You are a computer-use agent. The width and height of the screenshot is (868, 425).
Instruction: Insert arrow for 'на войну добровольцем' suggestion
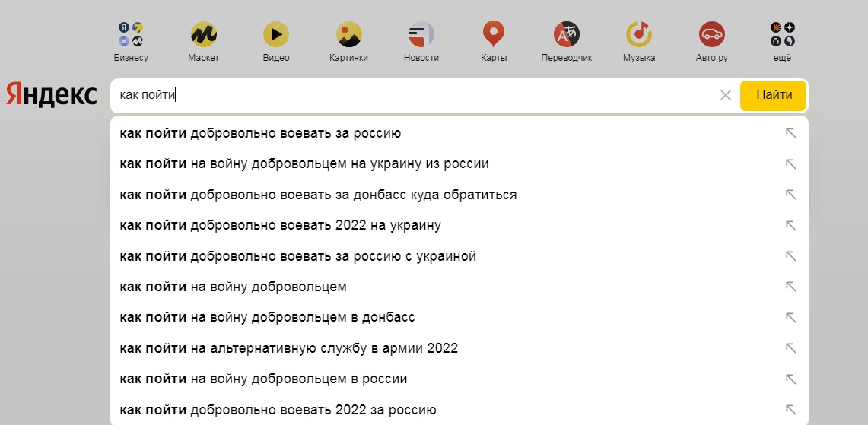point(790,287)
